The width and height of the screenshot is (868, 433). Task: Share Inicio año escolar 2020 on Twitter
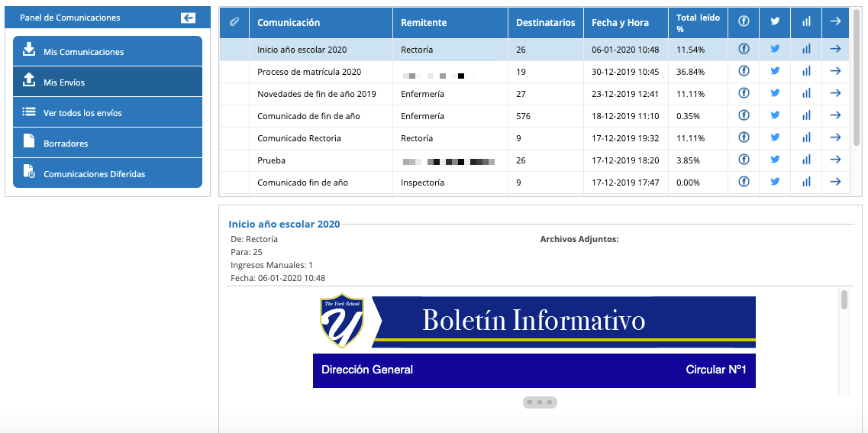click(775, 49)
